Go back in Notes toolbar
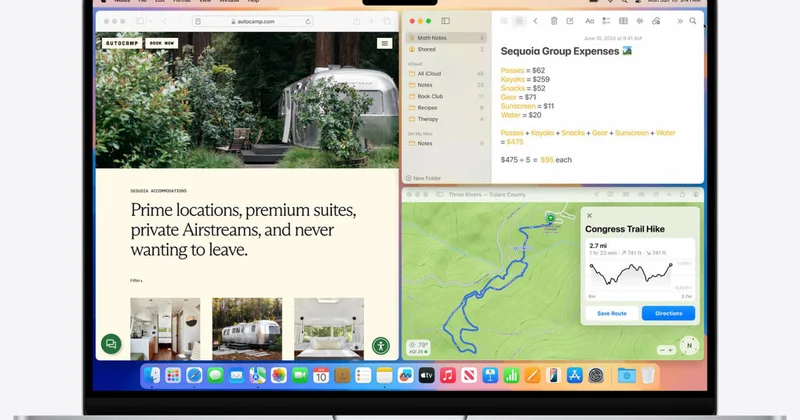 [x=535, y=21]
